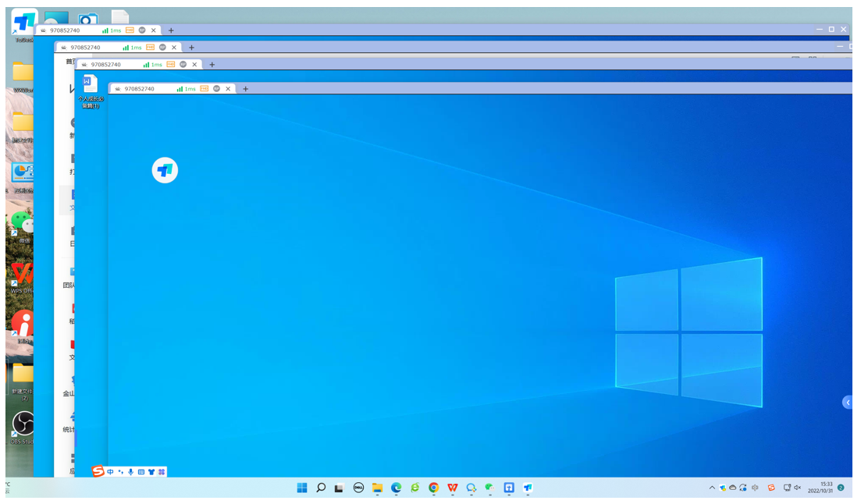Image resolution: width=861 pixels, height=504 pixels.
Task: Click the floating ToDesk ball on remote desktop
Action: click(165, 170)
